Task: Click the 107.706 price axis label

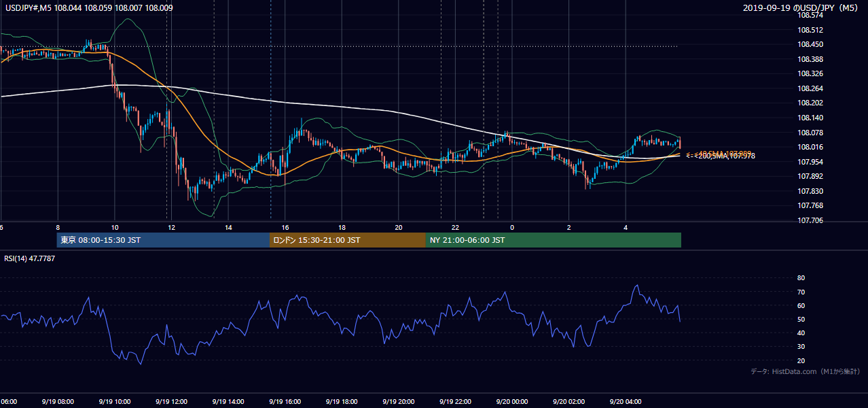Action: pos(809,220)
